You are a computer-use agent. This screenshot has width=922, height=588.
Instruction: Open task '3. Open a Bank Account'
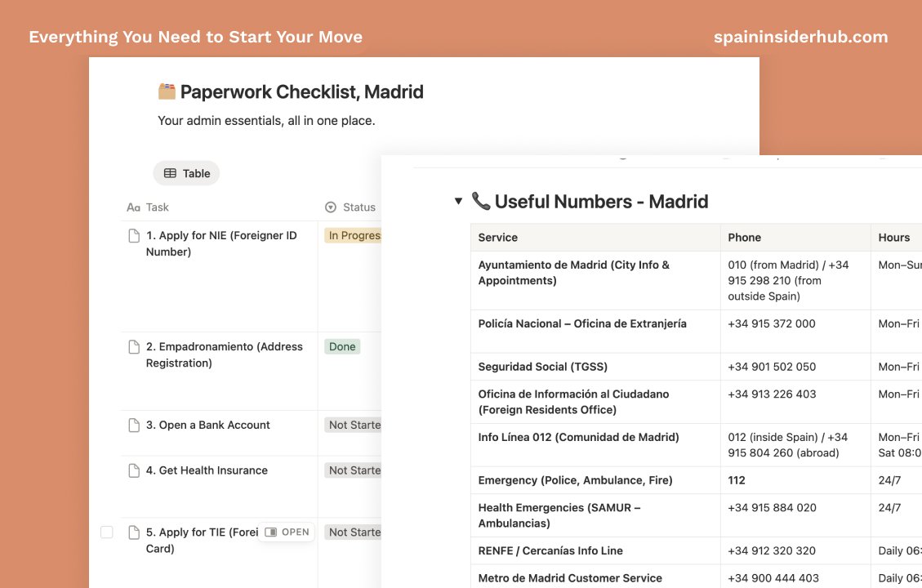coord(207,425)
